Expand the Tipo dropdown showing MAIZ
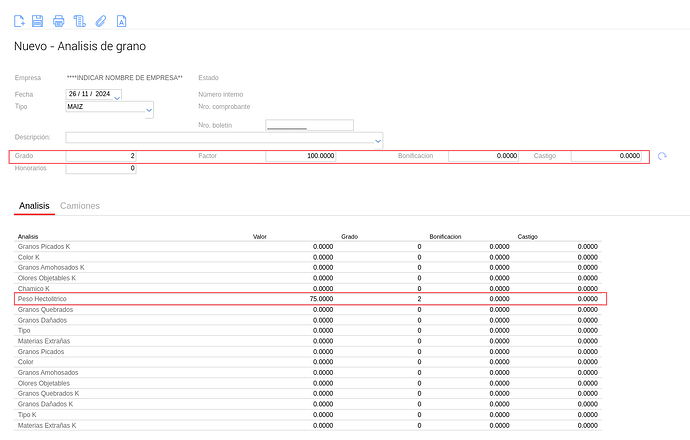This screenshot has width=690, height=440. (149, 108)
